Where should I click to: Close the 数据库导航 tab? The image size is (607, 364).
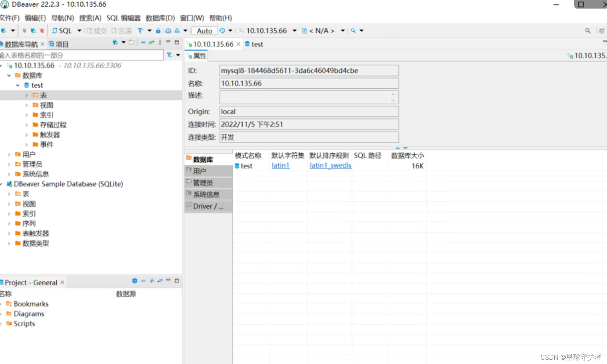(x=42, y=44)
